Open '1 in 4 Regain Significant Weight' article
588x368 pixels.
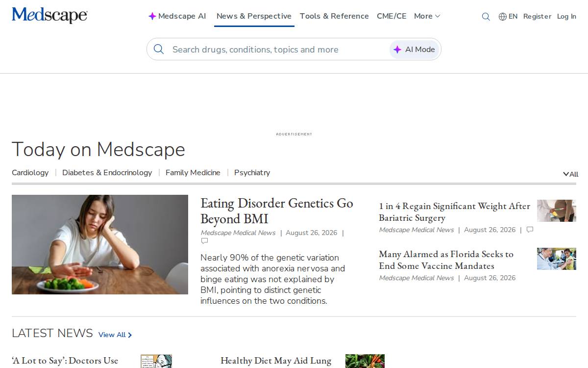[454, 212]
